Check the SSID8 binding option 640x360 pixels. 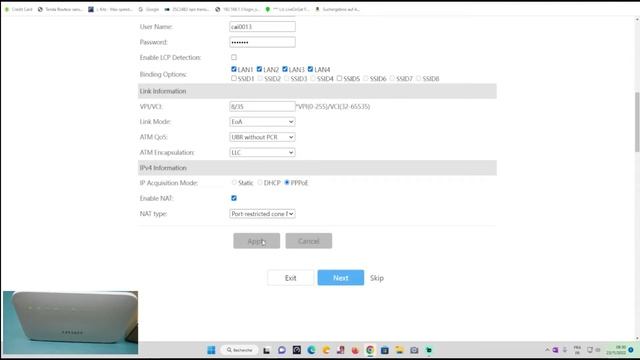tap(418, 78)
